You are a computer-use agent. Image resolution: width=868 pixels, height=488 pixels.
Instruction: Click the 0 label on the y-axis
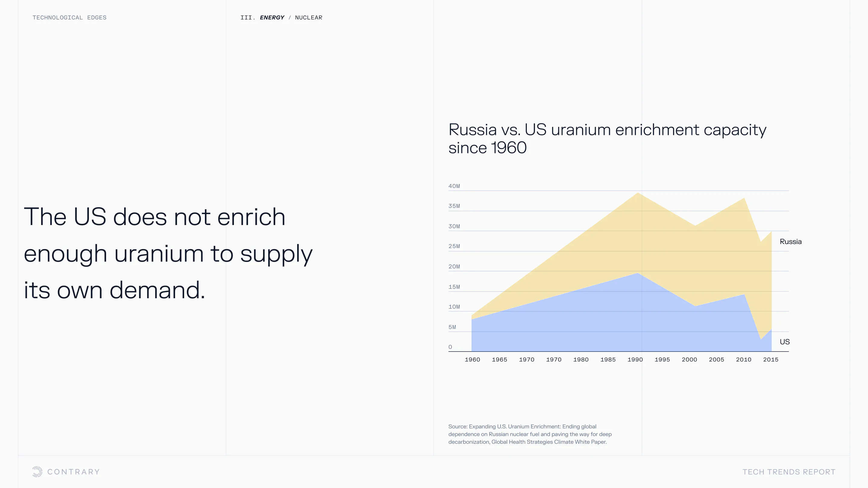[x=450, y=347]
